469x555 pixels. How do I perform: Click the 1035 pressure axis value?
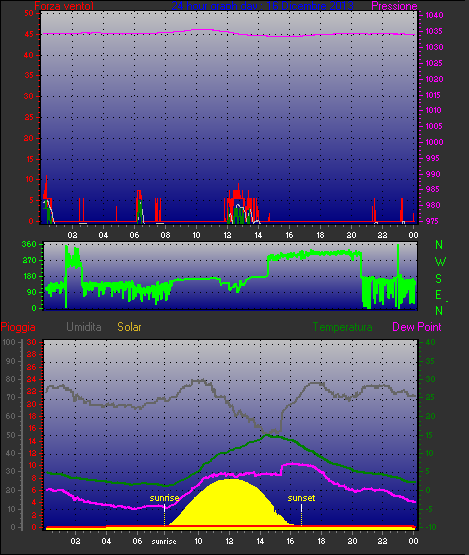434,31
